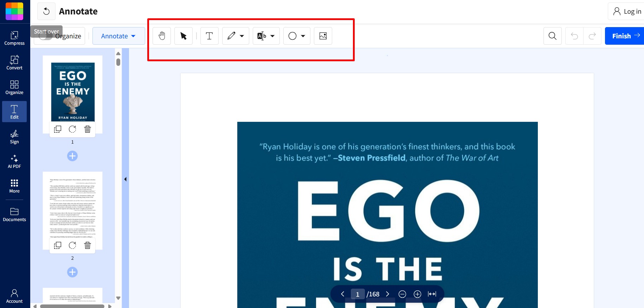This screenshot has height=308, width=644.
Task: Toggle the Organize switch
Action: (x=45, y=36)
